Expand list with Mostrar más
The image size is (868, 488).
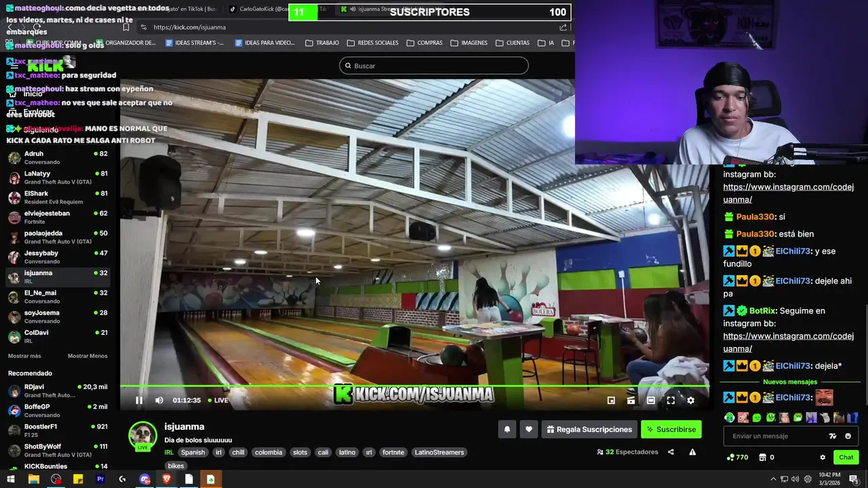click(24, 356)
